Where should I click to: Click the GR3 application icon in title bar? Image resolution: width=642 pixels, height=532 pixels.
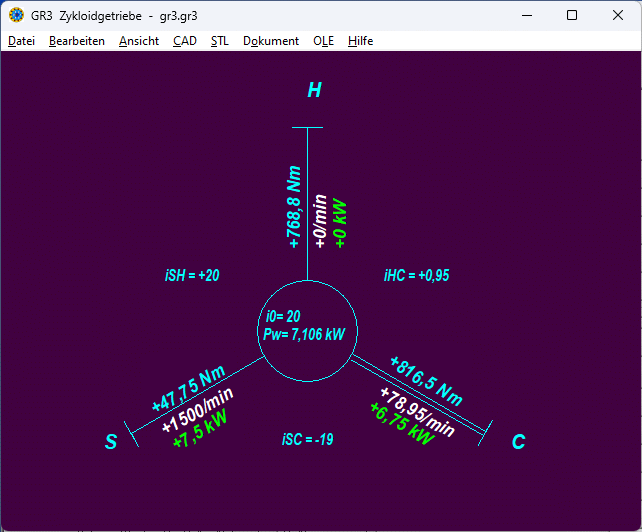[16, 15]
